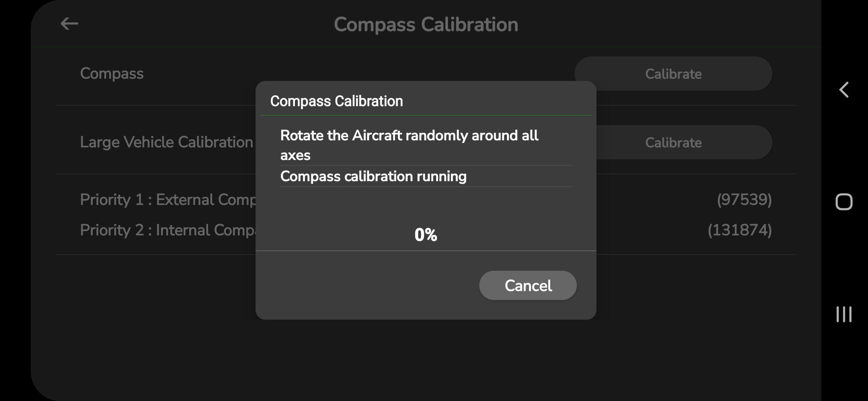The height and width of the screenshot is (401, 868).
Task: Tap the Compass row label
Action: coord(112,74)
